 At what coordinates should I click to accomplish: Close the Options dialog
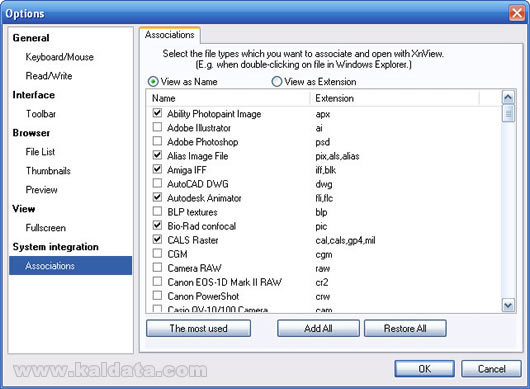coord(517,14)
